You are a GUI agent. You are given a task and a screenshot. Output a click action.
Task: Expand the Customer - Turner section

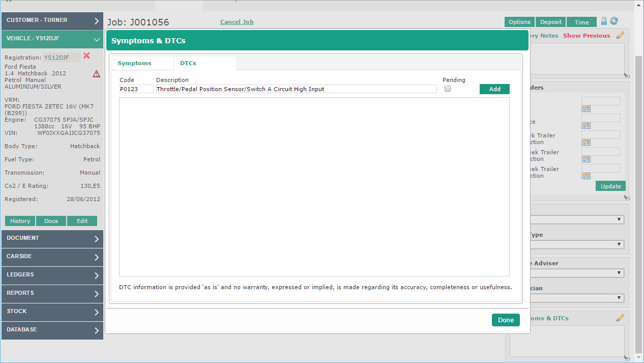pos(52,20)
